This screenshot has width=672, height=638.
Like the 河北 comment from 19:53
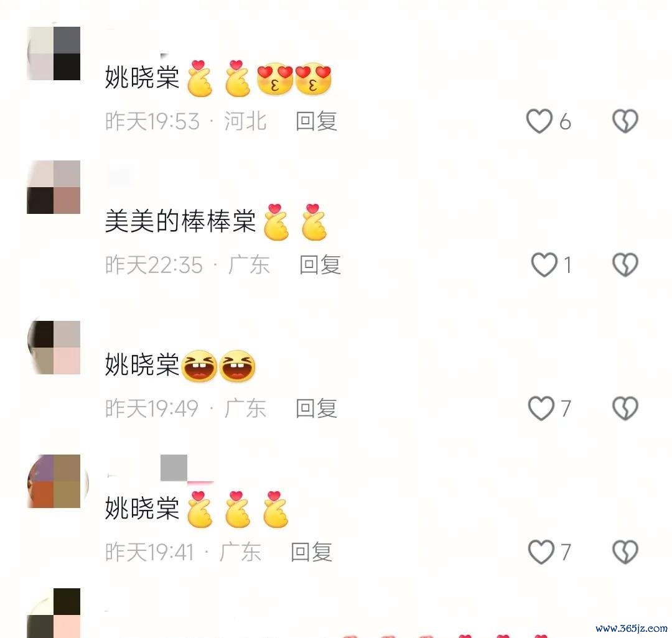click(x=539, y=121)
